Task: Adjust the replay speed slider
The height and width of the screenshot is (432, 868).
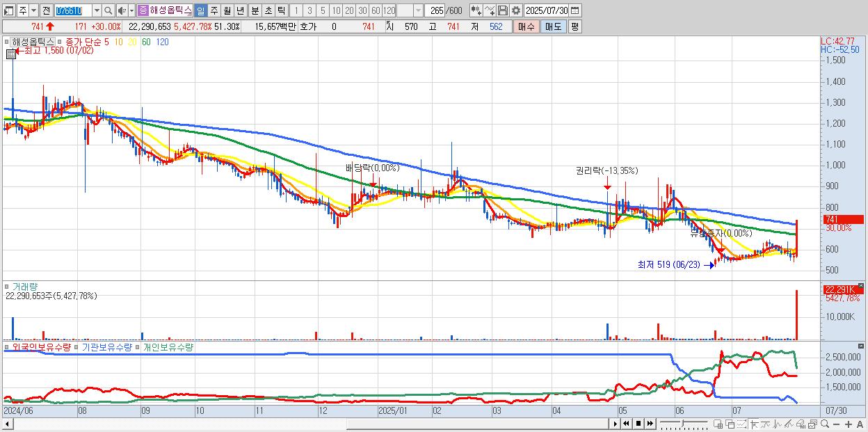Action: [x=684, y=424]
